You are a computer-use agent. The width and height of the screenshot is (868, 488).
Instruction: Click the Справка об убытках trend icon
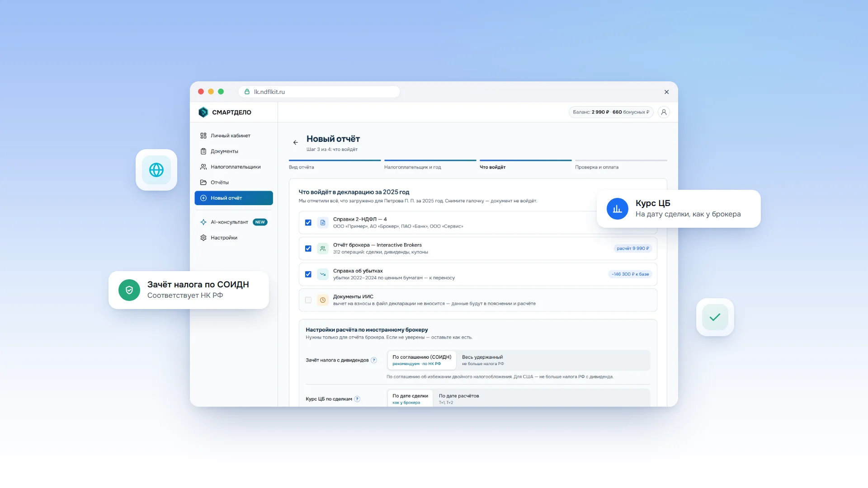[323, 274]
